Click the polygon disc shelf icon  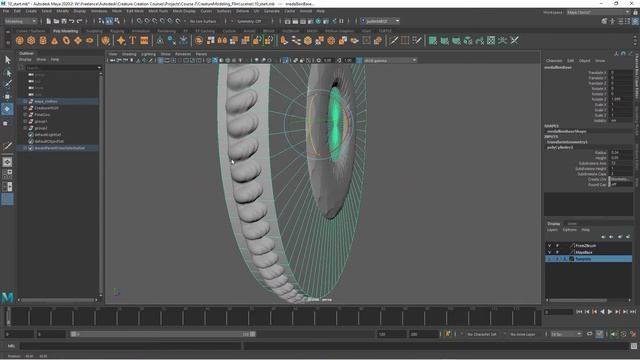89,40
